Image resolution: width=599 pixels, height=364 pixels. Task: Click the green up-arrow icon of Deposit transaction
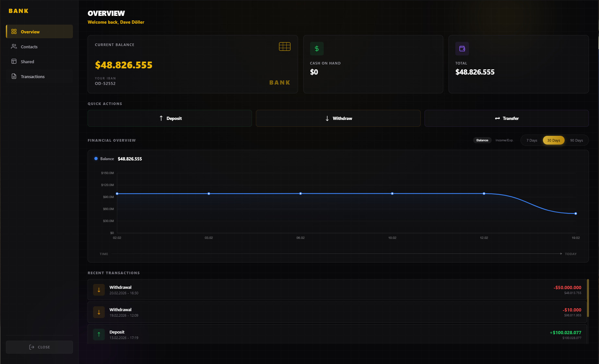pos(99,335)
